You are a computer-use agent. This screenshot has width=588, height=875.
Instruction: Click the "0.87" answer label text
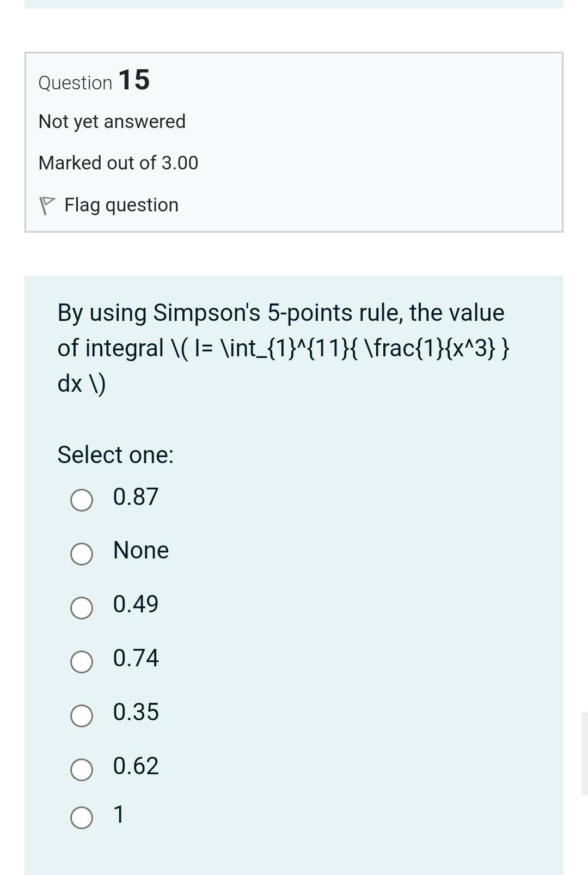pyautogui.click(x=136, y=496)
